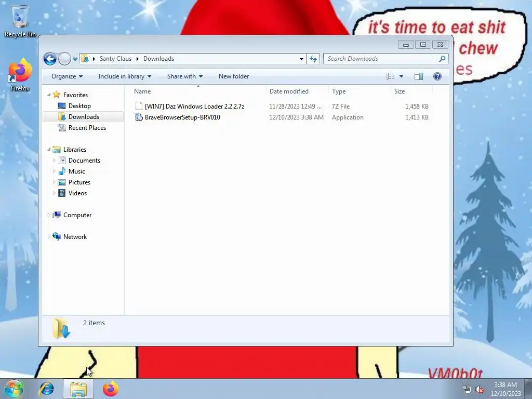Click the muted volume tray icon
Viewport: 532px width, 399px height.
[x=480, y=389]
